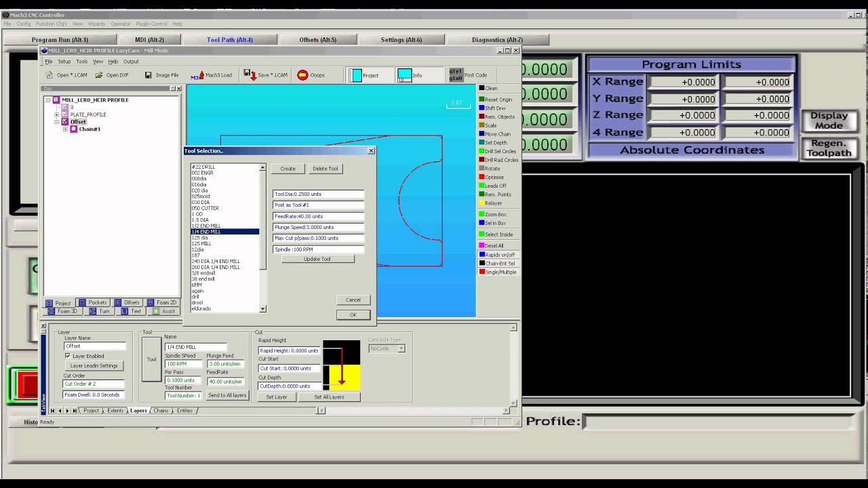This screenshot has height=488, width=868.
Task: Click Update Tool button
Action: tap(317, 259)
